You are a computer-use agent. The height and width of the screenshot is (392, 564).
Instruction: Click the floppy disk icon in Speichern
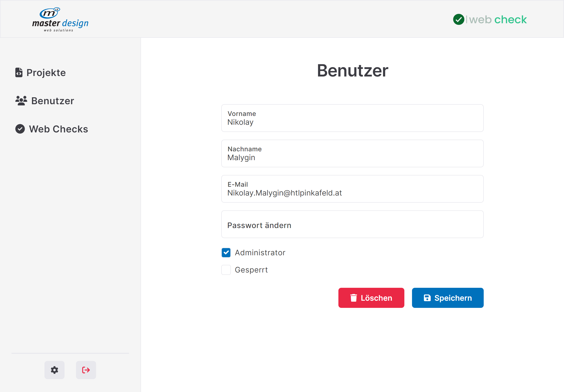pyautogui.click(x=427, y=298)
